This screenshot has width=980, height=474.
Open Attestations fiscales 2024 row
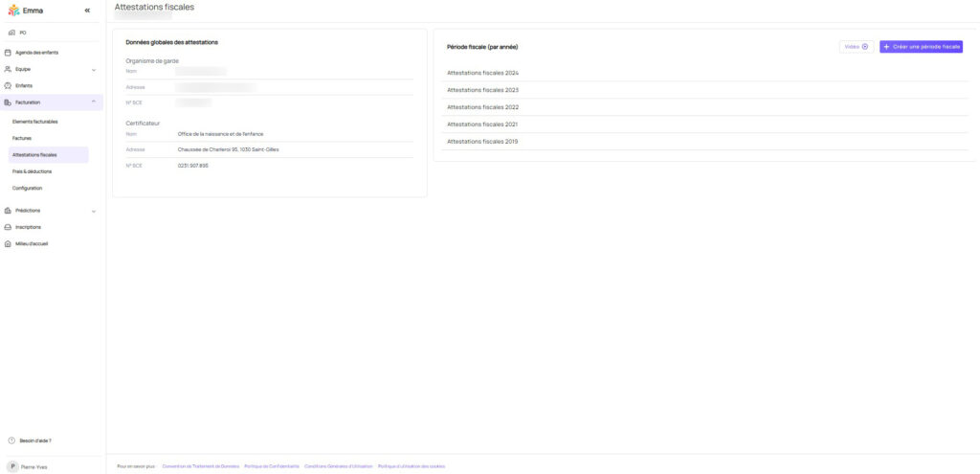point(482,73)
